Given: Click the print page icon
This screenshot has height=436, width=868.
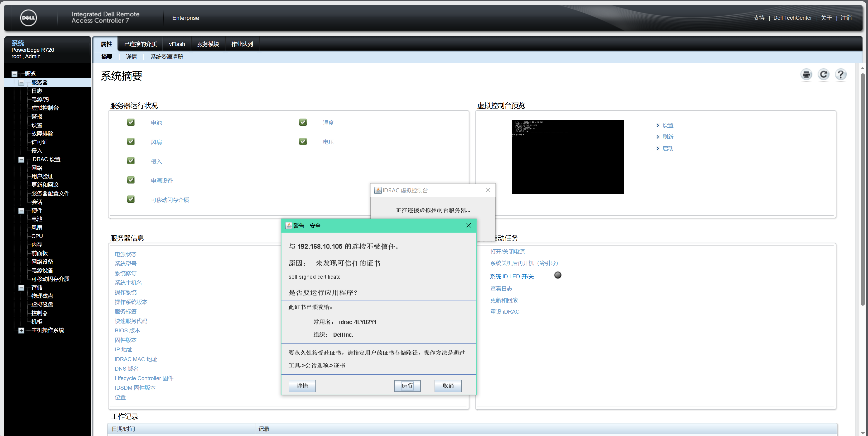Looking at the screenshot, I should (x=806, y=74).
